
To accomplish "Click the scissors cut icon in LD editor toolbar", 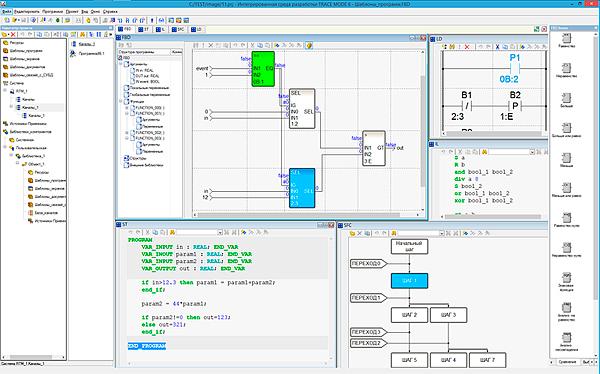I will point(497,47).
